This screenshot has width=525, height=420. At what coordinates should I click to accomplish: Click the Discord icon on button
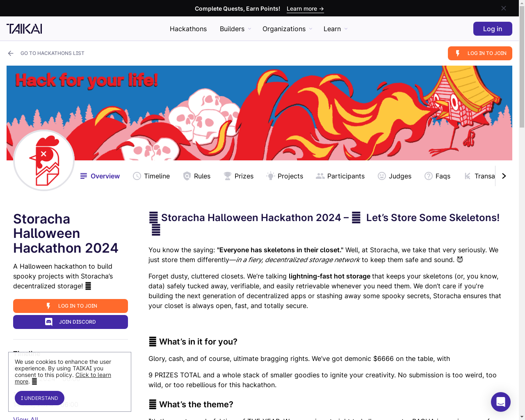tap(49, 322)
